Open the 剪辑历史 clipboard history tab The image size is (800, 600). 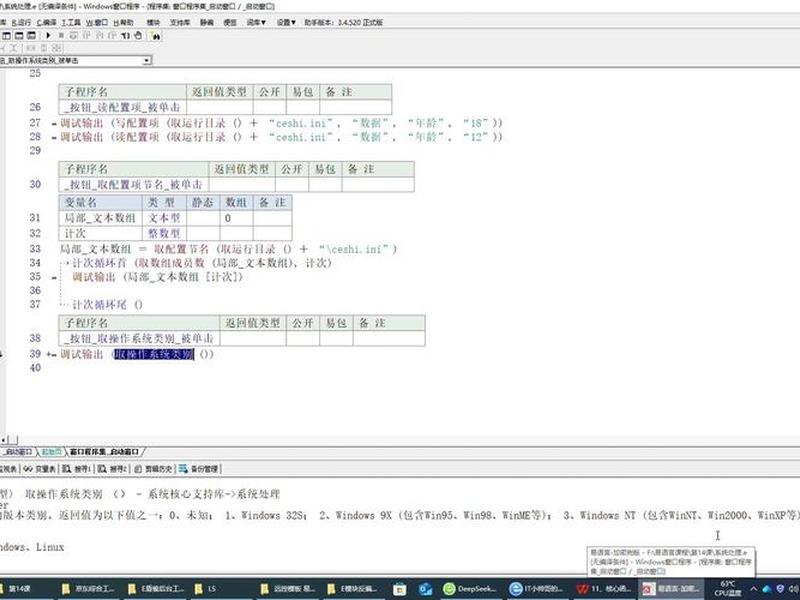154,469
